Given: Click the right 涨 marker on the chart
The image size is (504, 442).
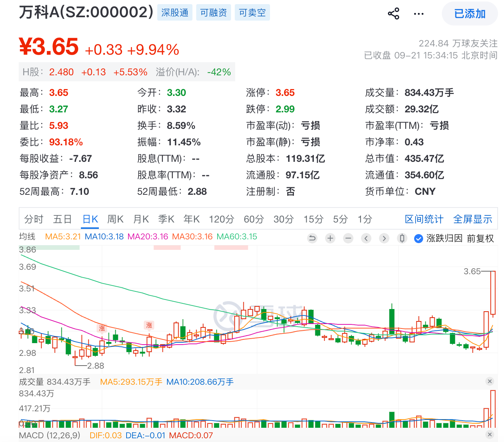Looking at the screenshot, I should pos(149,325).
